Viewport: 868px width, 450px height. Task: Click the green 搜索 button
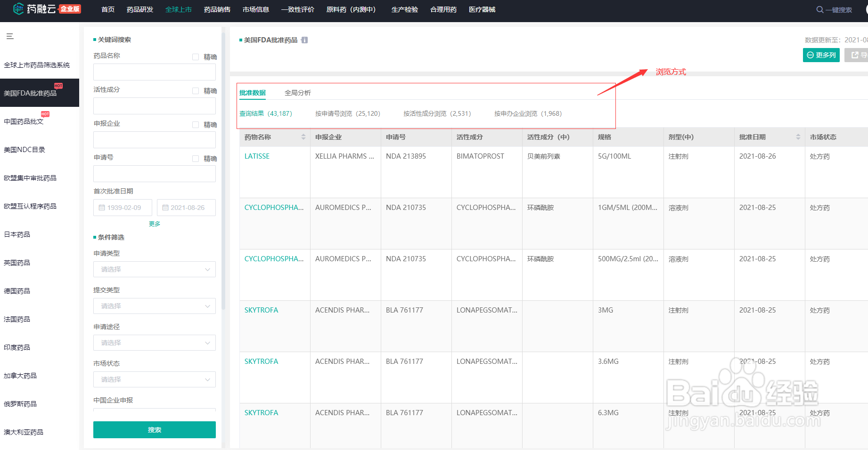[x=155, y=430]
